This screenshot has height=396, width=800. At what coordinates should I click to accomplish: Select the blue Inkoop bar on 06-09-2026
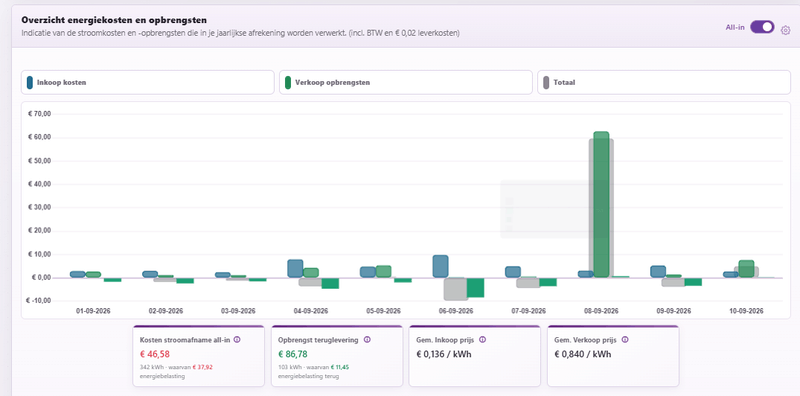click(440, 266)
